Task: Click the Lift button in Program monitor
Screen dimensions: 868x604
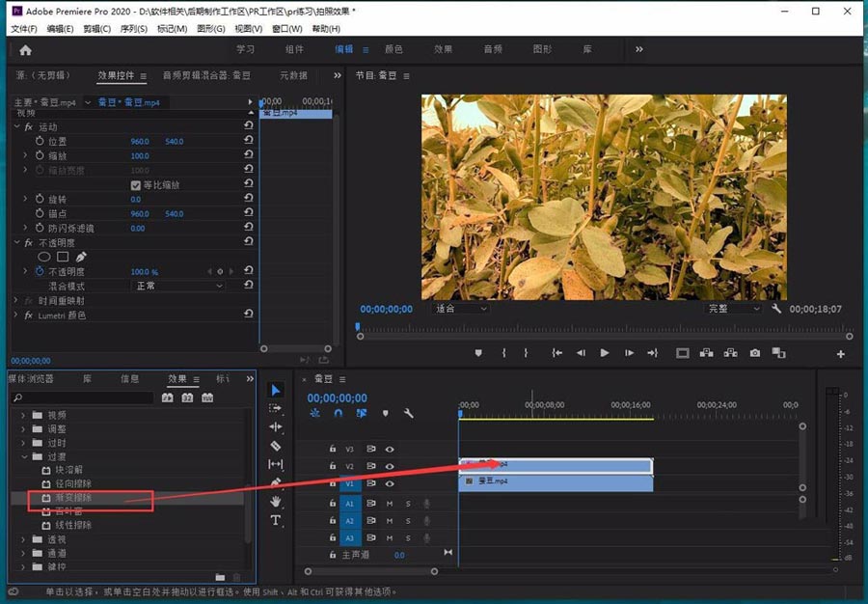Action: pyautogui.click(x=706, y=353)
